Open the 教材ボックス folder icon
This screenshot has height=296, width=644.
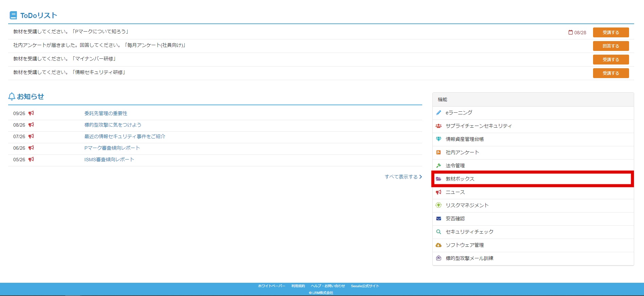(439, 179)
